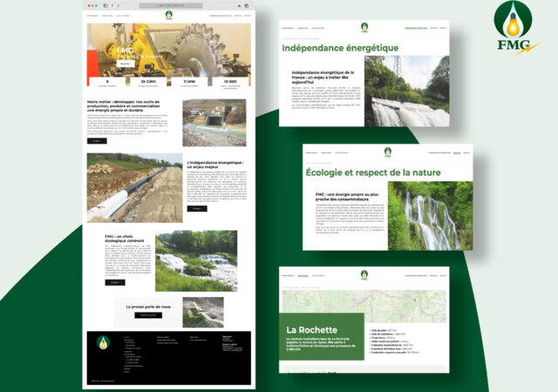Open the leftmost dropdown nav item on the homepage
Image resolution: width=558 pixels, height=392 pixels.
[93, 16]
